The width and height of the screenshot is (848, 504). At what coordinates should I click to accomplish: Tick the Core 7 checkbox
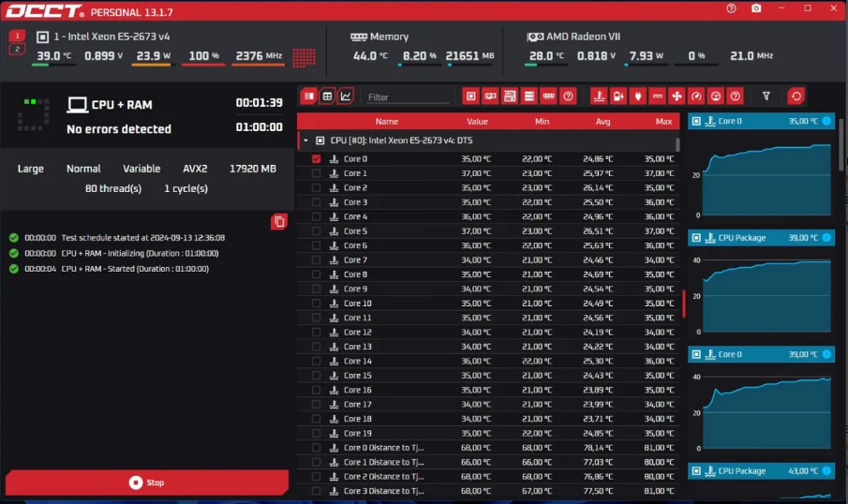pyautogui.click(x=317, y=260)
